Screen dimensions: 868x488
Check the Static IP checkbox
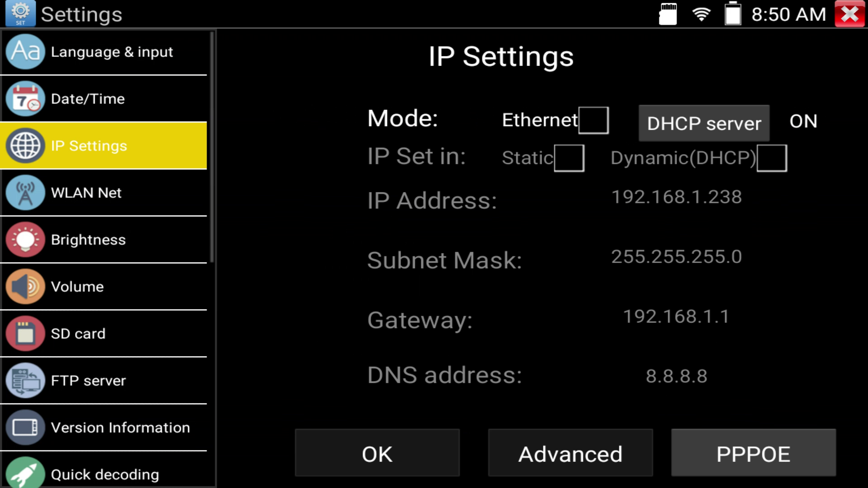[x=569, y=158]
